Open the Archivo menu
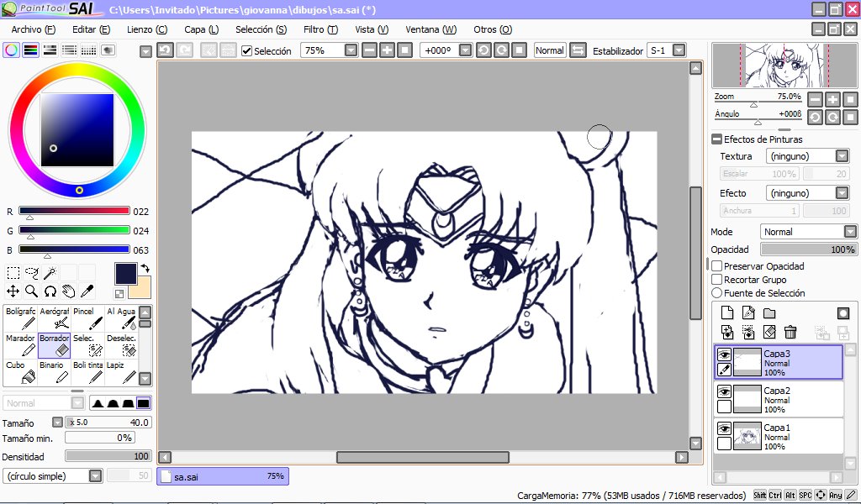 coord(34,29)
